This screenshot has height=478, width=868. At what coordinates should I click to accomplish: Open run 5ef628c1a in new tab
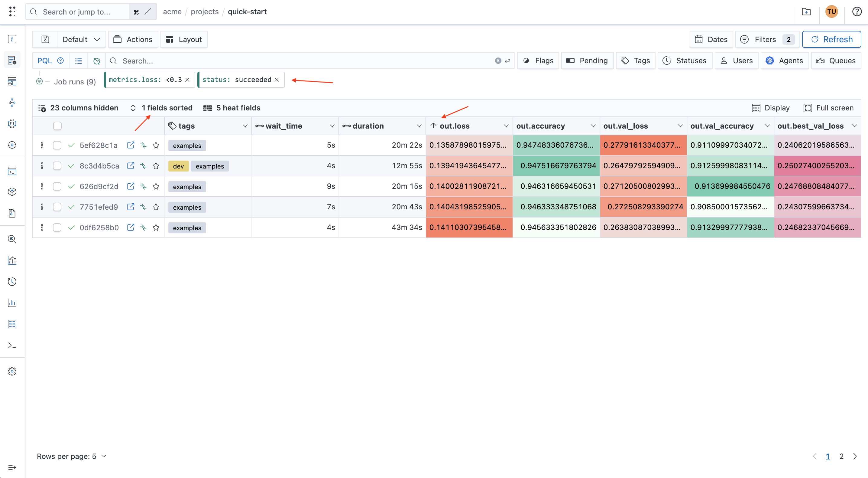131,145
